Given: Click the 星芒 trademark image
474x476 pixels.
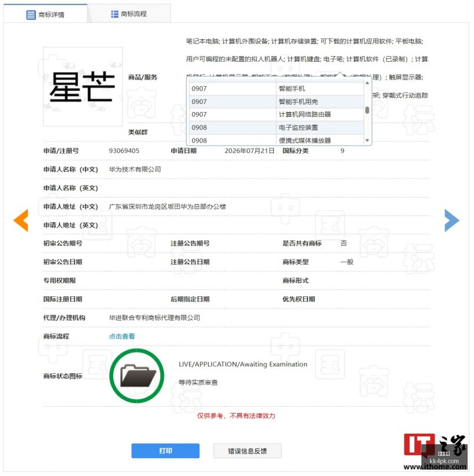Looking at the screenshot, I should click(x=83, y=87).
